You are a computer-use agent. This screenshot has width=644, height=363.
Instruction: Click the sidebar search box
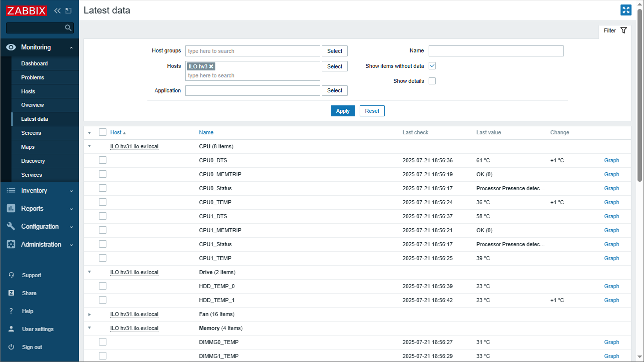click(40, 28)
